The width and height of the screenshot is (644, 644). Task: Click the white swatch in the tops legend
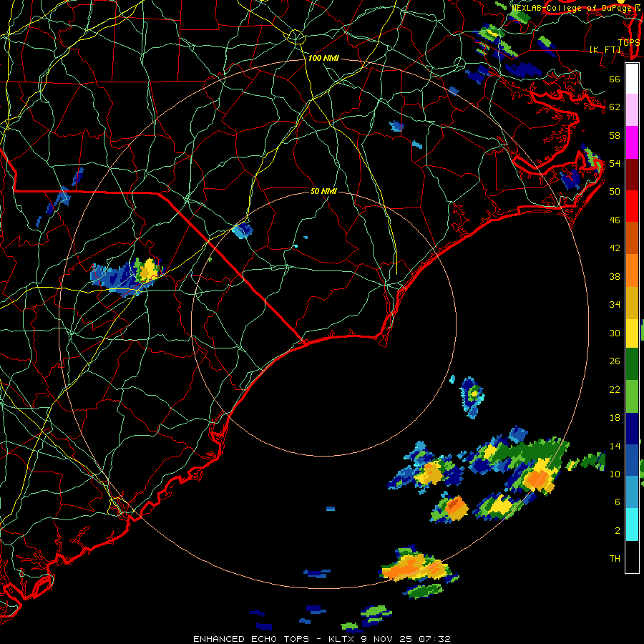coord(632,79)
